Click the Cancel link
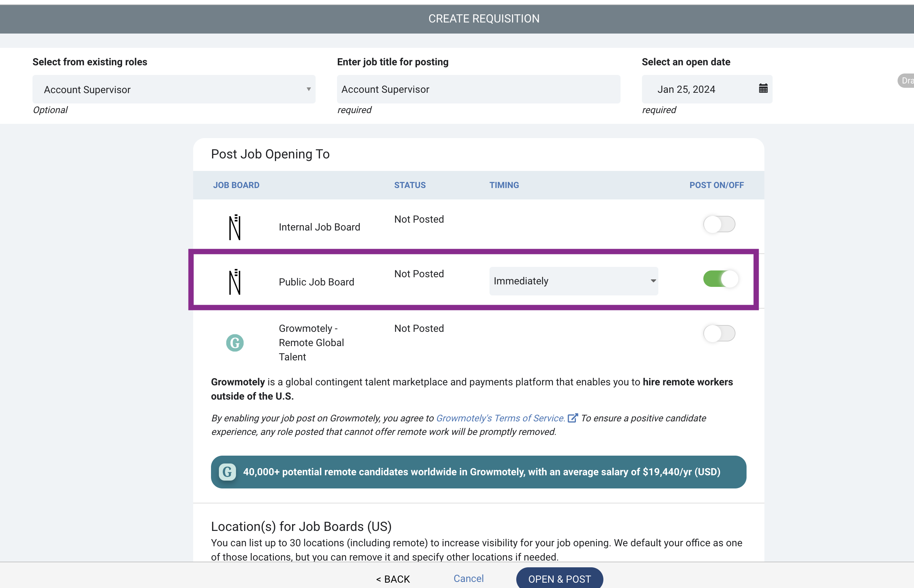Image resolution: width=914 pixels, height=588 pixels. 469,578
